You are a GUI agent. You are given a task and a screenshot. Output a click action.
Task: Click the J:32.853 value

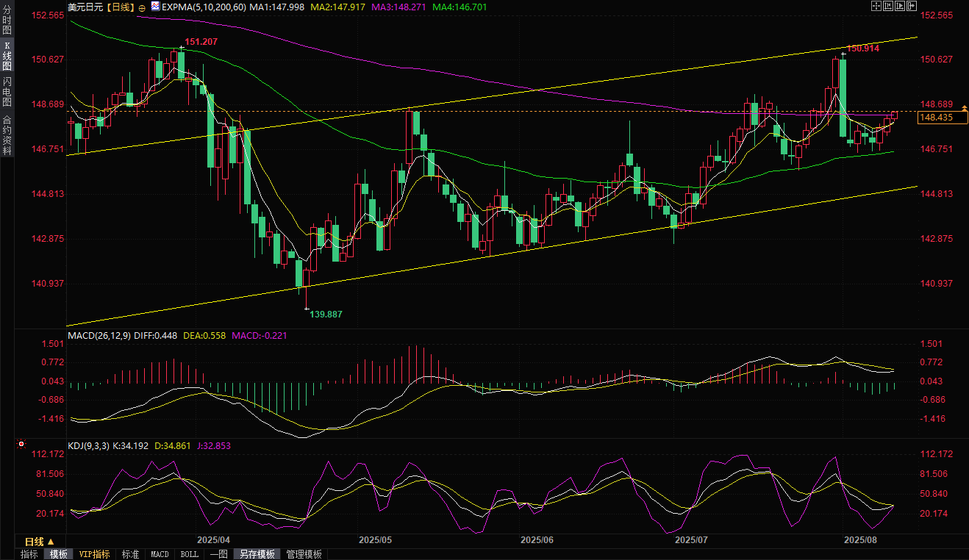click(x=215, y=445)
